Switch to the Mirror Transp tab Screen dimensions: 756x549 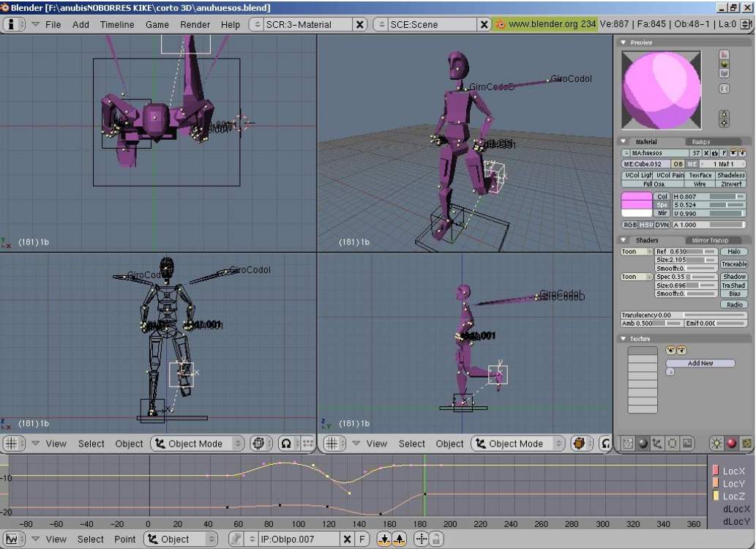click(710, 240)
